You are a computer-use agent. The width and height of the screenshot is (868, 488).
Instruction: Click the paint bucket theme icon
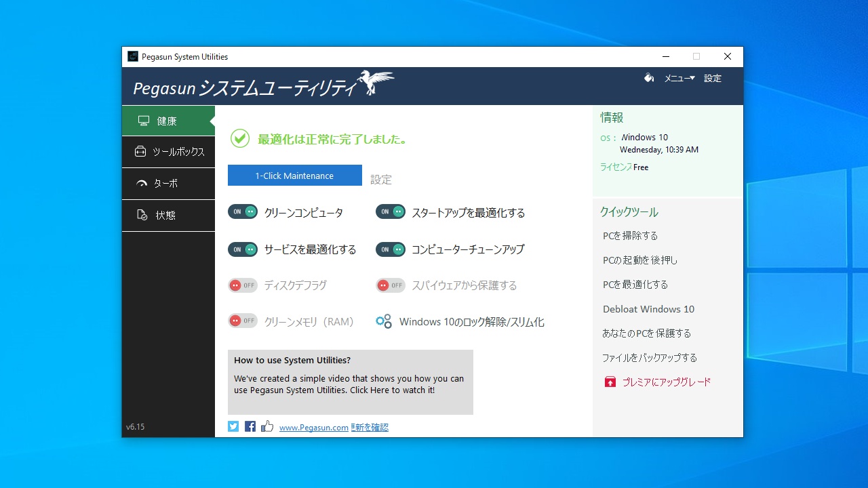pyautogui.click(x=649, y=78)
